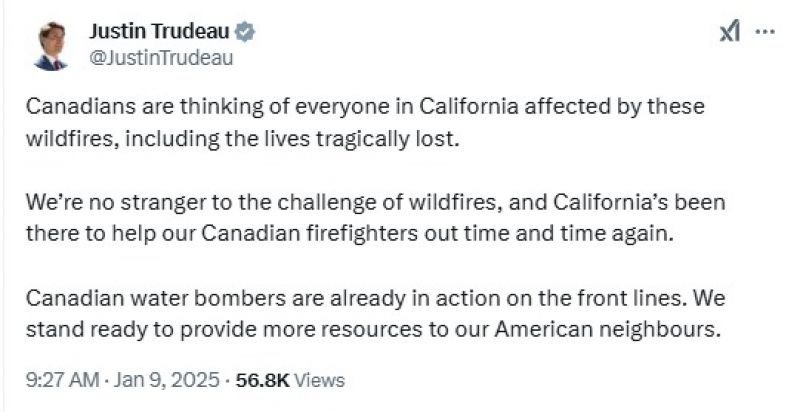Open the three-dot More options menu
Screen dimensions: 800x412
(x=765, y=32)
